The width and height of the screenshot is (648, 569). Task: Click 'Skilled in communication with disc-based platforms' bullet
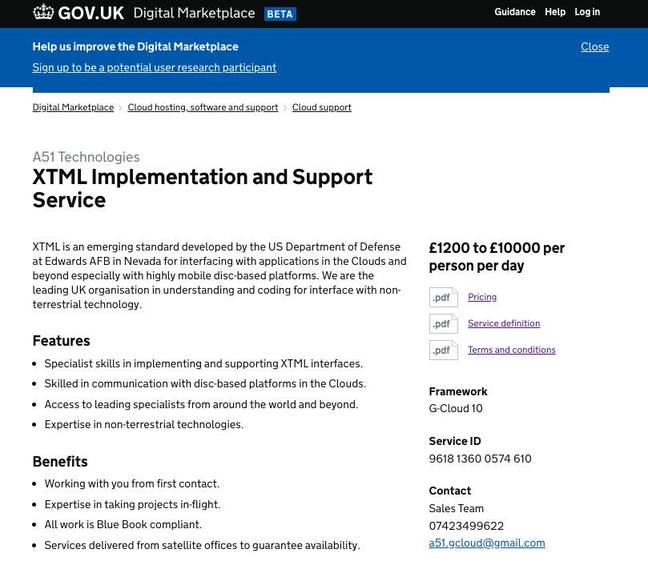point(205,383)
